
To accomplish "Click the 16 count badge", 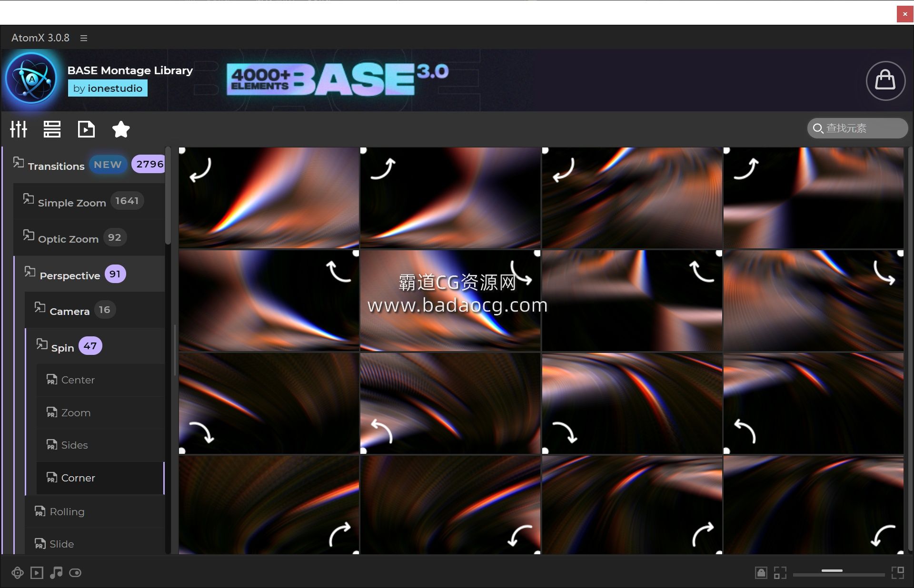I will [104, 310].
